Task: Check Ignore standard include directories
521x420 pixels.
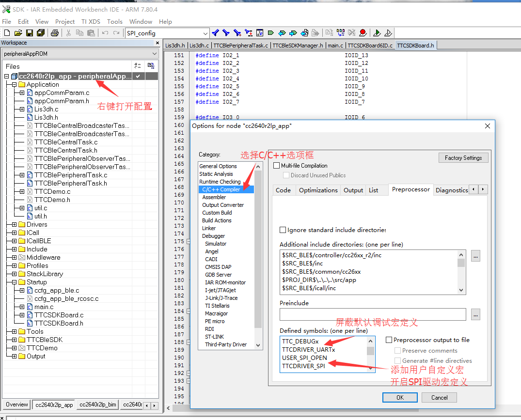Action: (x=283, y=230)
